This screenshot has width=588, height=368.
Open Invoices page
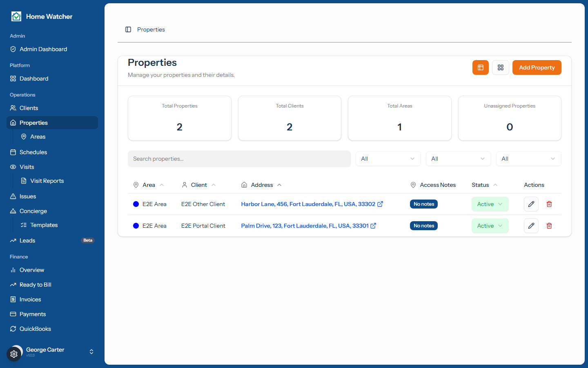(52, 299)
